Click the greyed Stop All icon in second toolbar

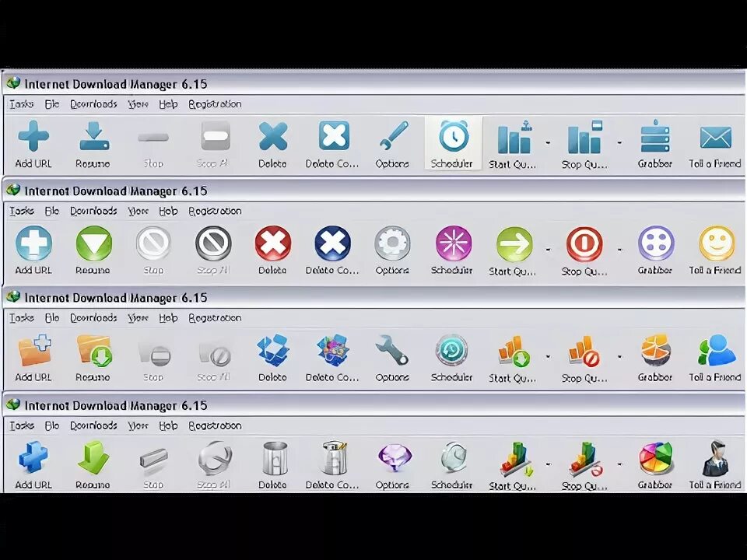(x=213, y=243)
